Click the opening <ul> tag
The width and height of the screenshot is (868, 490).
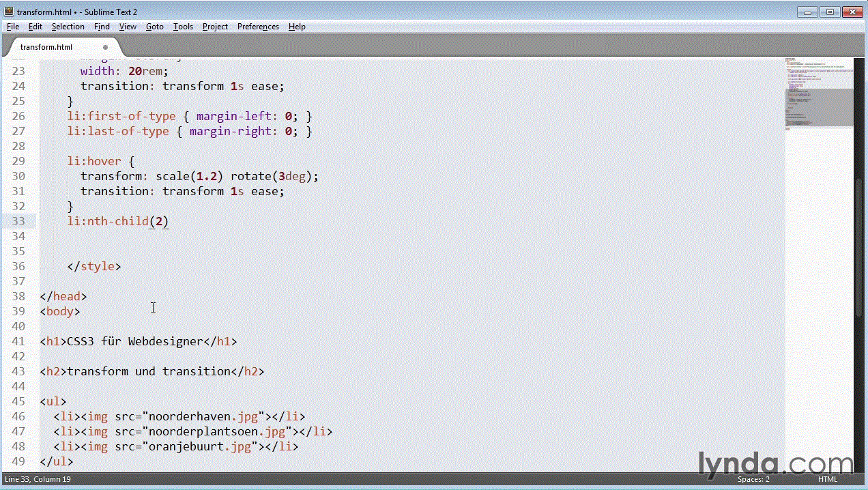click(53, 401)
